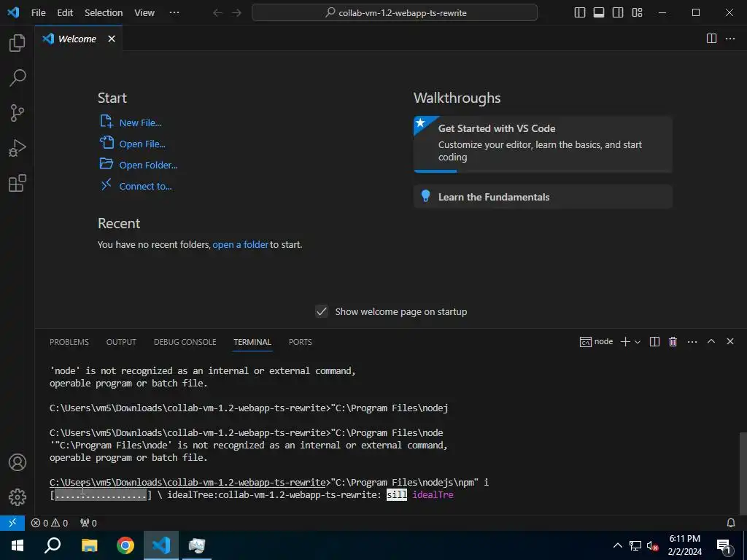Open File Explorer from the taskbar
This screenshot has width=747, height=560.
coord(89,545)
